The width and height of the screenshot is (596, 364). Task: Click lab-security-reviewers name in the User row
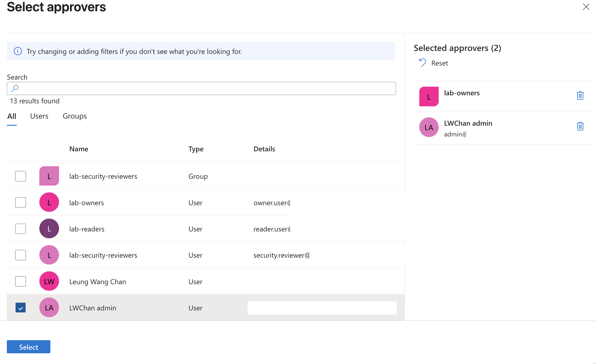[x=103, y=255]
